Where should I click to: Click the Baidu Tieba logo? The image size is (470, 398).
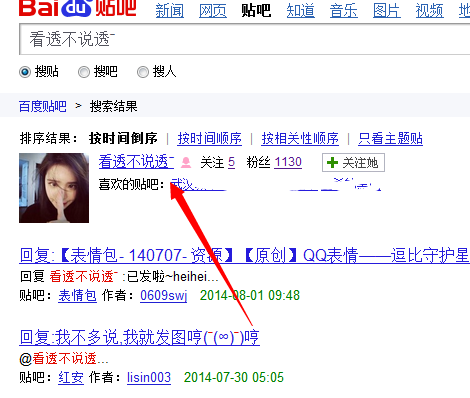(77, 7)
